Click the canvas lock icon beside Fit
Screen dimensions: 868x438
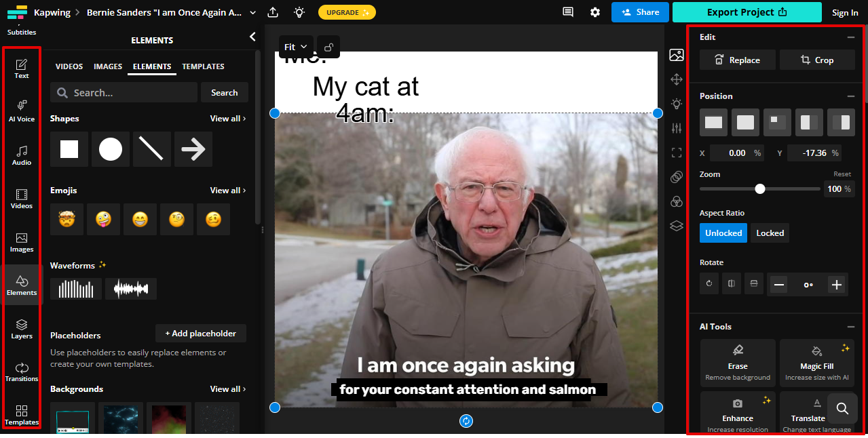click(x=328, y=47)
